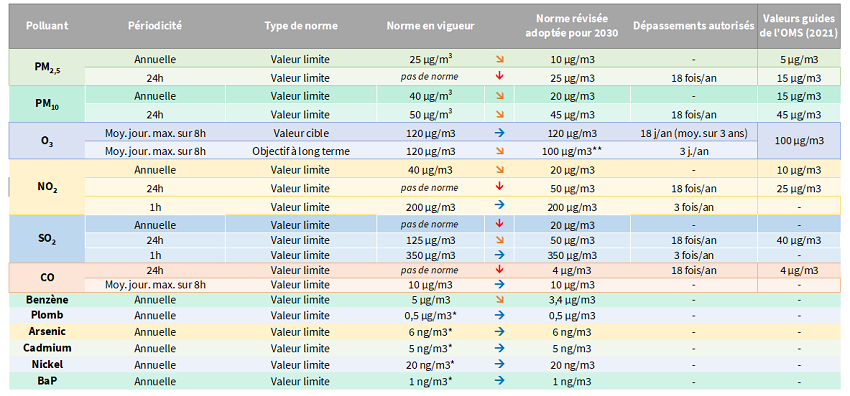Click the 18 j/an (moy. sur 3 ans) cell
The width and height of the screenshot is (850, 396).
point(693,133)
